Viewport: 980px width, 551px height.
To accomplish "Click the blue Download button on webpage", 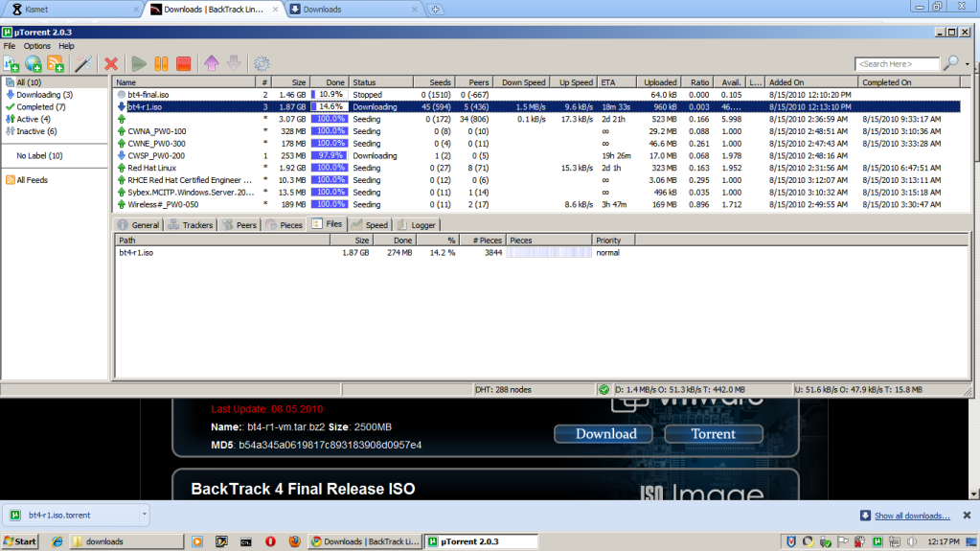I will point(605,434).
